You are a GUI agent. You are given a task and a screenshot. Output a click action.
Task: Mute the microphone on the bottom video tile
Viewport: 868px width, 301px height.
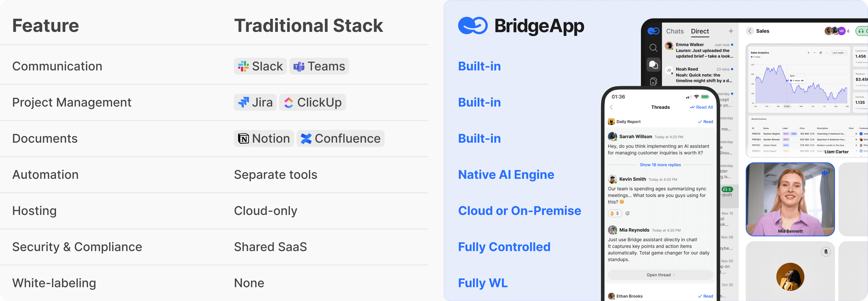[826, 251]
